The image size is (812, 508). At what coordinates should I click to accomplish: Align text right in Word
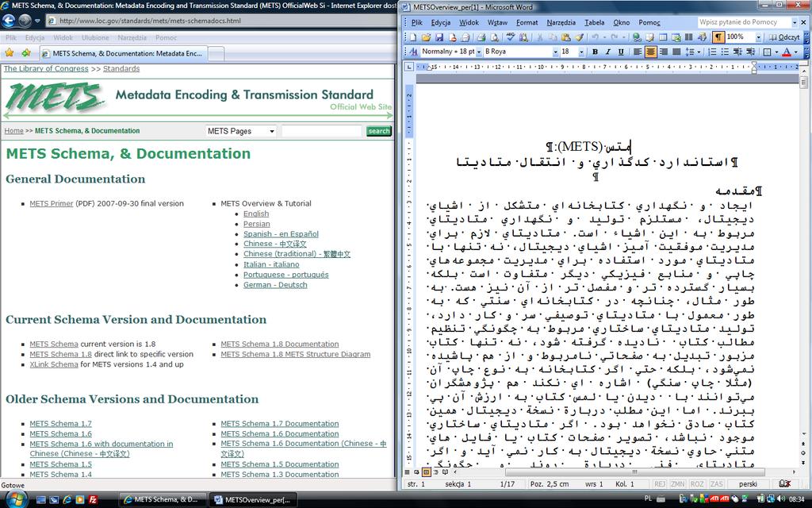click(x=664, y=52)
